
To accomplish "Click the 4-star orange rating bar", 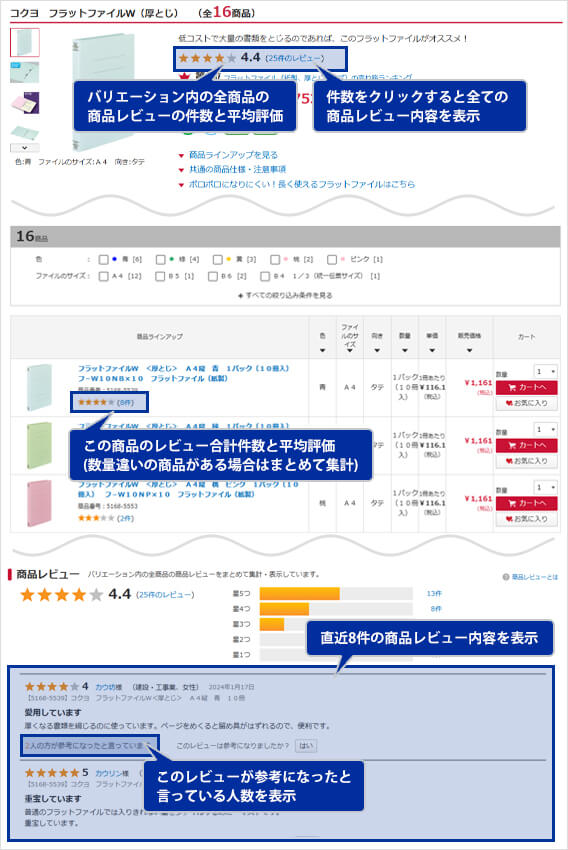I will (285, 609).
